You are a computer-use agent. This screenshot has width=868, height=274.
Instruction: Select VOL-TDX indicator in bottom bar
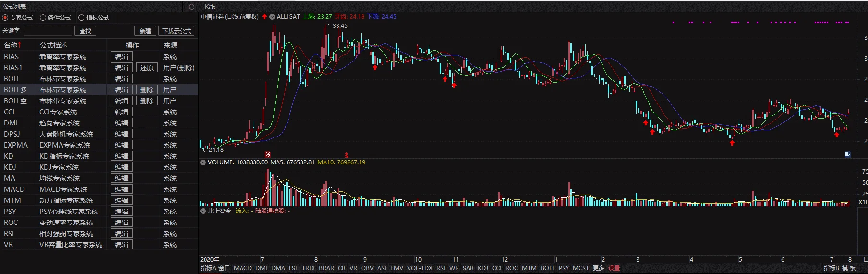coord(420,268)
